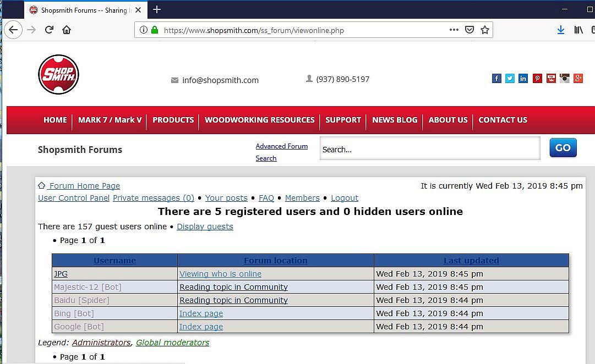Image resolution: width=595 pixels, height=364 pixels.
Task: Go to the browser home page icon
Action: click(67, 30)
